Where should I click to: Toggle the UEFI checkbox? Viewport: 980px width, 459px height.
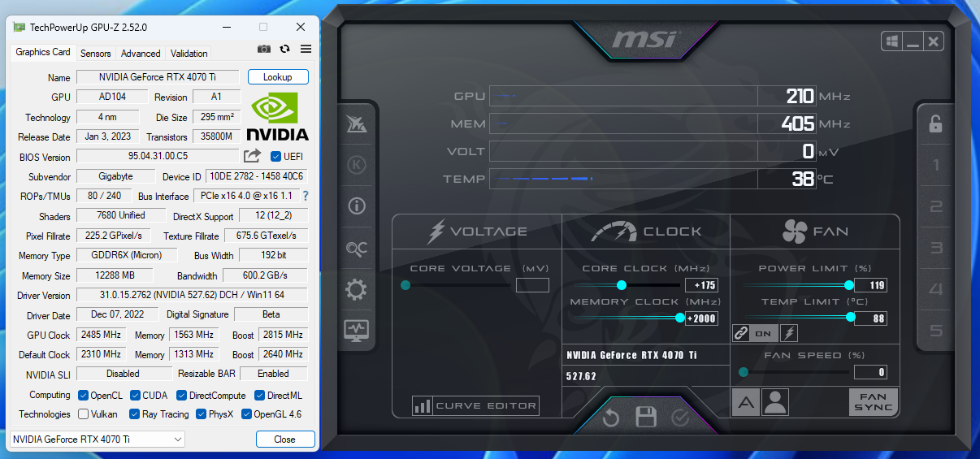[275, 157]
